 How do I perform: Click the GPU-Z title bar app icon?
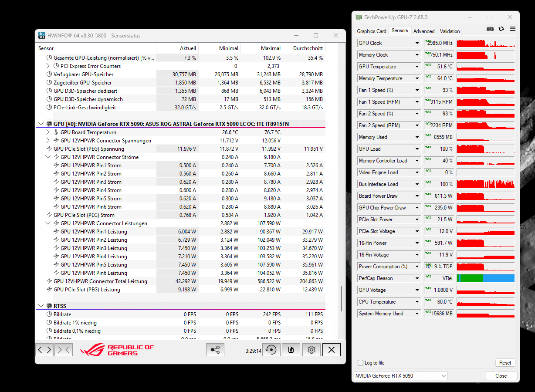click(x=359, y=17)
